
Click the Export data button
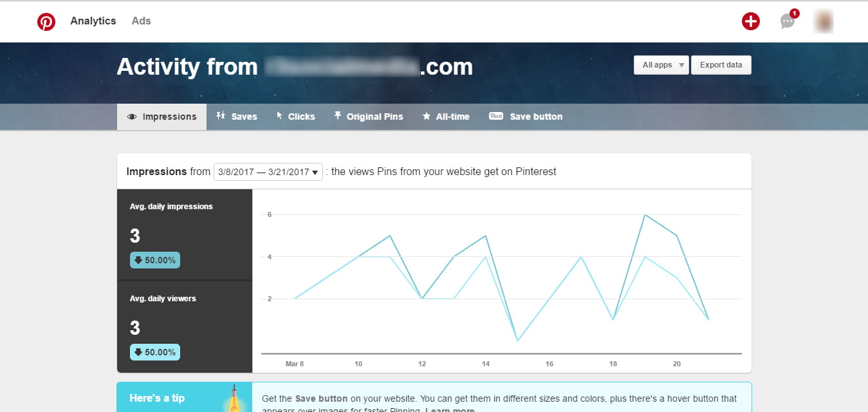coord(721,65)
